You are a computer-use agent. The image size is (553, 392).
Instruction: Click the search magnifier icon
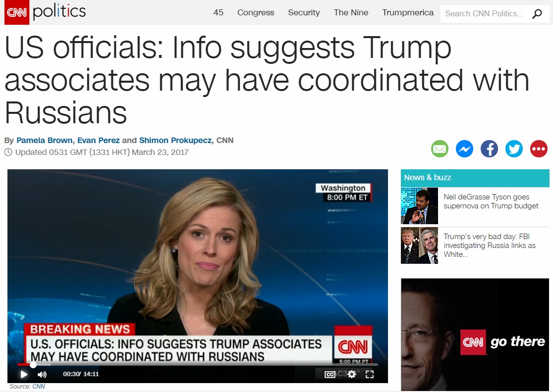tap(537, 14)
